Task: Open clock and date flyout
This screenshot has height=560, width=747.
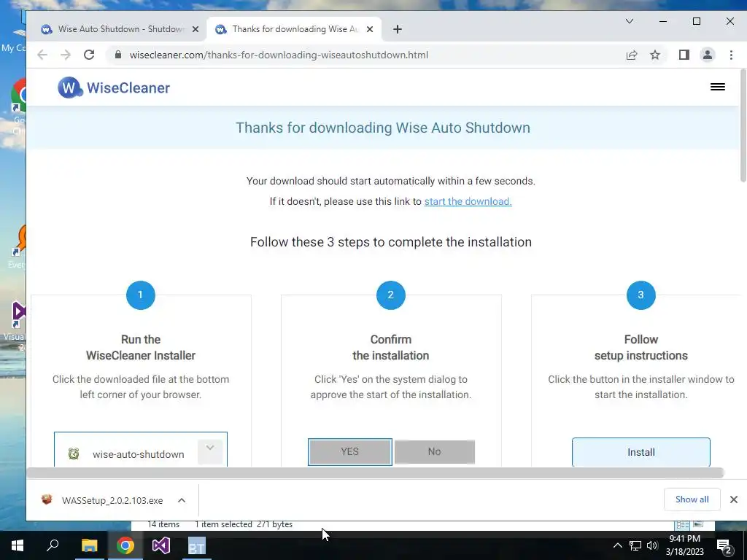Action: 684,545
